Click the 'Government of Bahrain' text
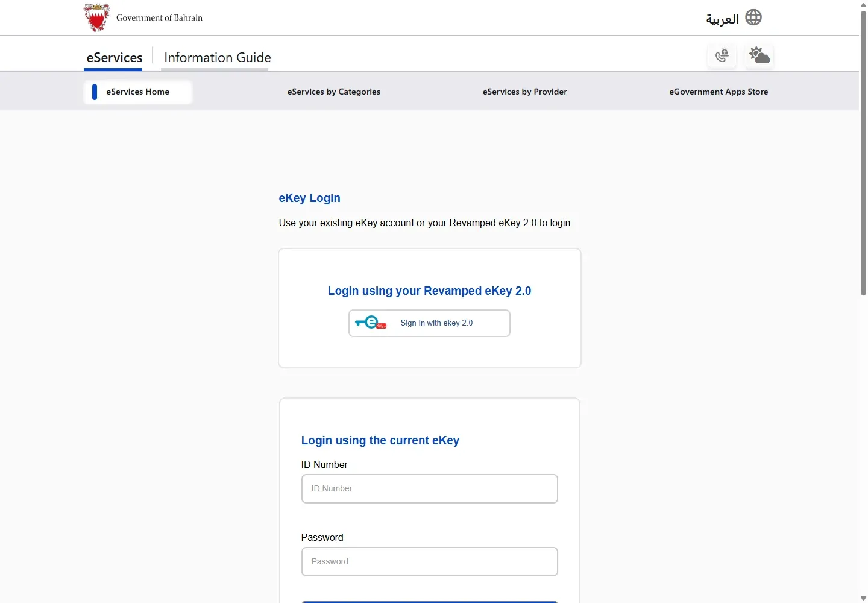This screenshot has width=868, height=603. (159, 17)
